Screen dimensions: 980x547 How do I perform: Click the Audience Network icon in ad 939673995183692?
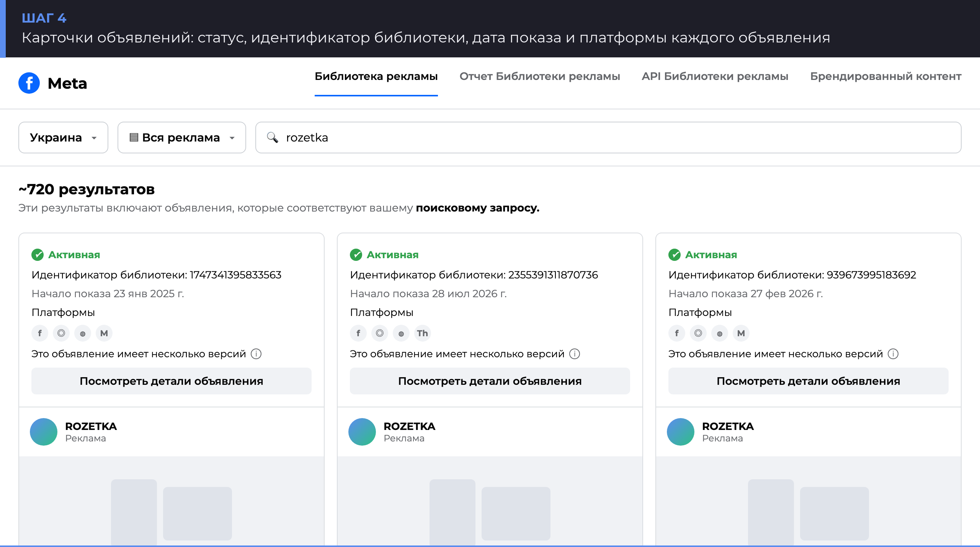point(720,333)
